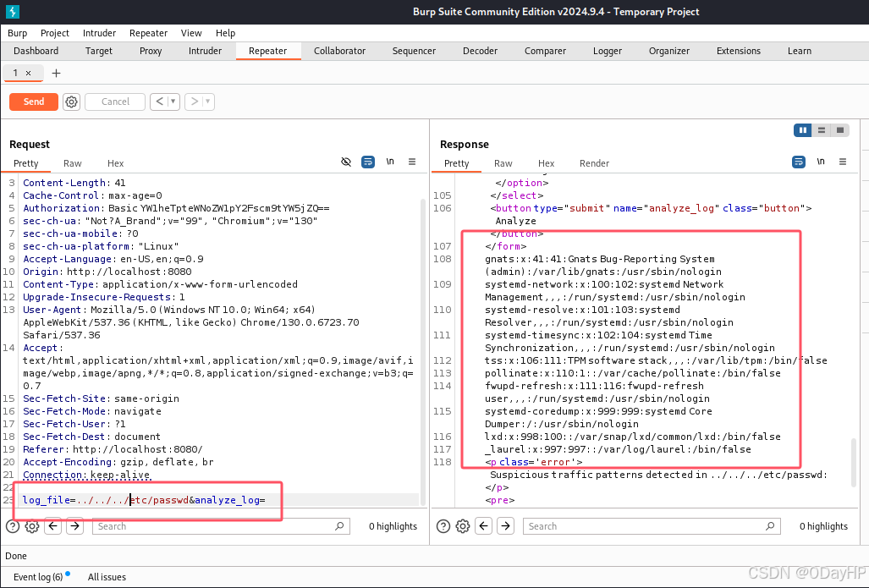Switch to the Comparer tab

[545, 51]
